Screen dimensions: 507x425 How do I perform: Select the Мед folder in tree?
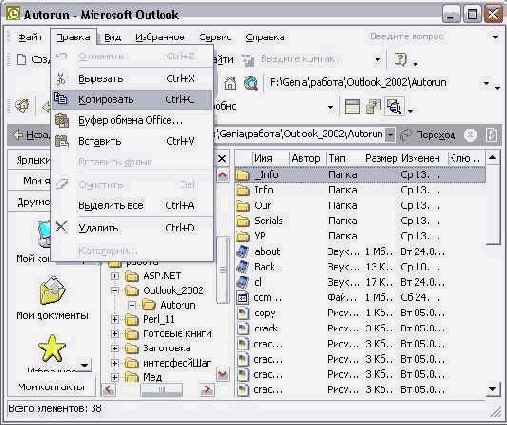(152, 377)
